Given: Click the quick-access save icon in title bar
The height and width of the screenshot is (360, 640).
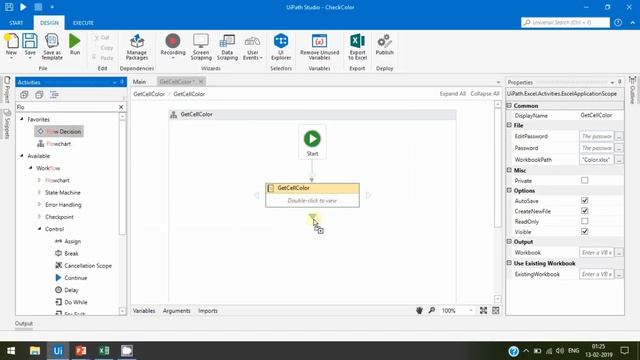Looking at the screenshot, I should point(9,7).
